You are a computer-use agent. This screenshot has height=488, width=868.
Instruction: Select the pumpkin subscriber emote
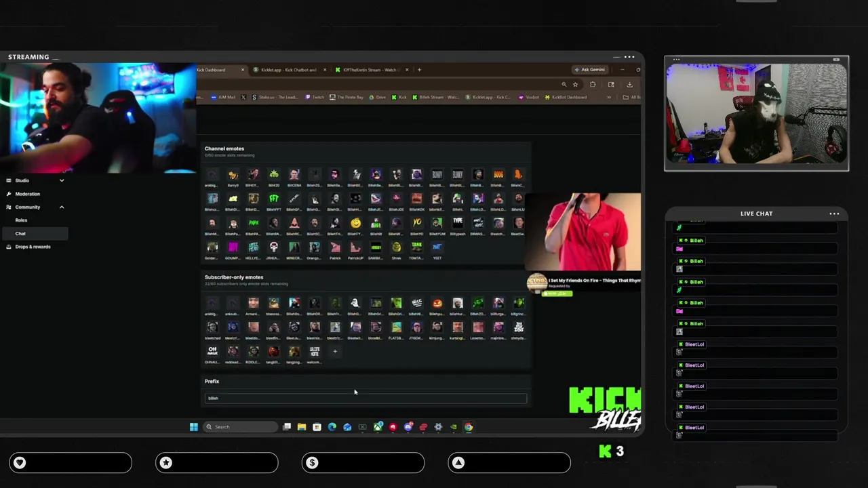pos(437,304)
